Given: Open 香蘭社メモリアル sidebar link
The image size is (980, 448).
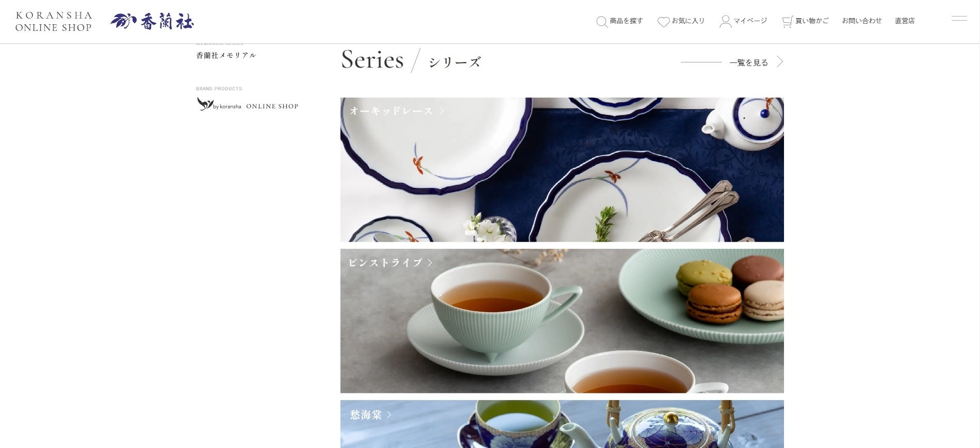Looking at the screenshot, I should pos(226,55).
